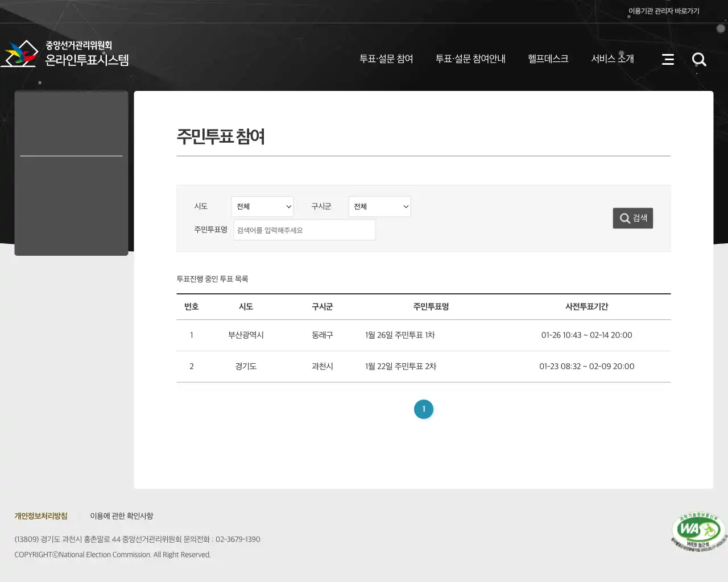Click the magnifier icon inside the 검색 button
Viewport: 728px width, 582px height.
pyautogui.click(x=624, y=218)
